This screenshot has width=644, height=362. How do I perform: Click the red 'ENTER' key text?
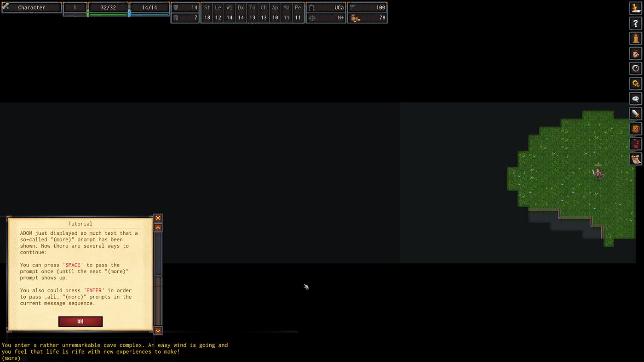[94, 290]
